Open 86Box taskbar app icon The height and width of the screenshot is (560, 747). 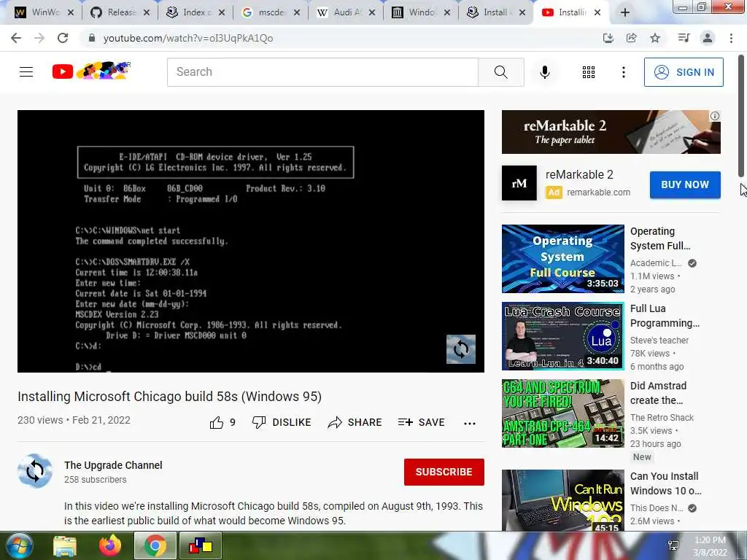[200, 545]
